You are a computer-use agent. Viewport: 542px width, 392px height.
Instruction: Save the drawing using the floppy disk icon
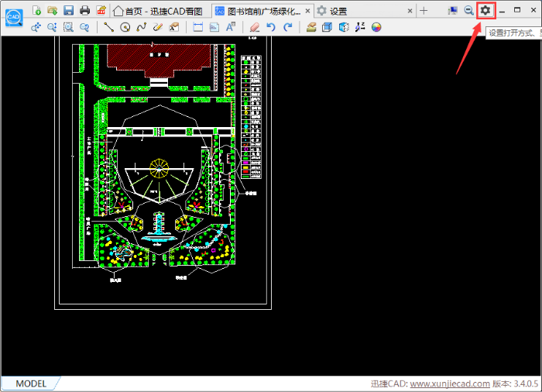68,11
